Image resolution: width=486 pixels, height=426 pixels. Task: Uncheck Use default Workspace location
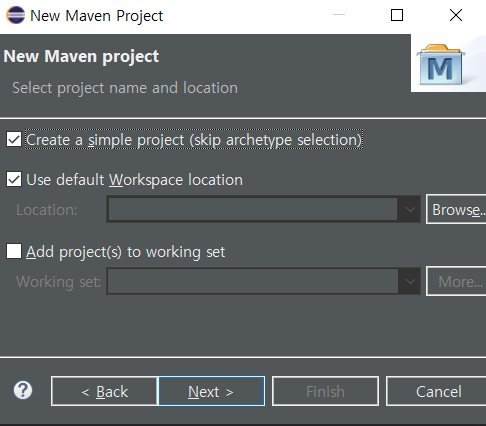[x=14, y=179]
